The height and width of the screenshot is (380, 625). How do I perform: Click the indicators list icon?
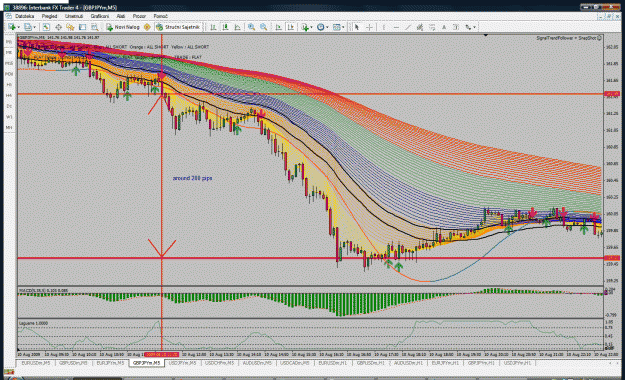coord(305,27)
